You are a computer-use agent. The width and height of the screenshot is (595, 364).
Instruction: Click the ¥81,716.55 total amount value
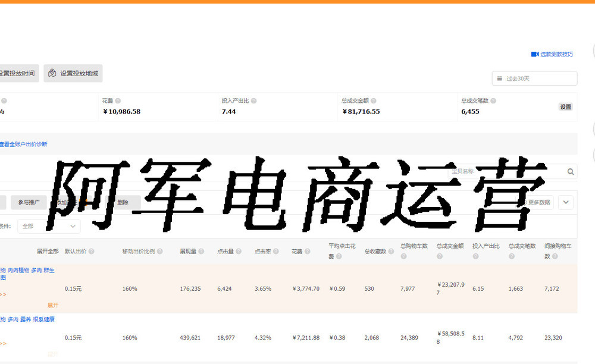(361, 111)
